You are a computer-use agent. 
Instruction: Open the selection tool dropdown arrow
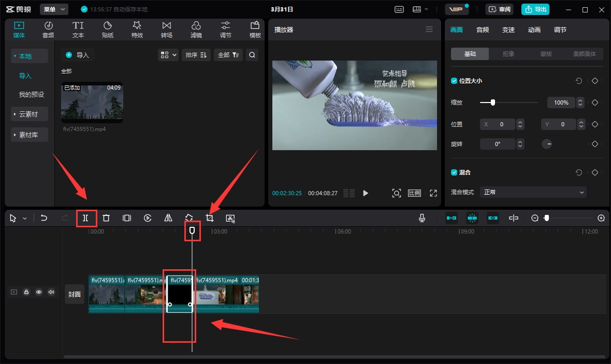[x=25, y=218]
